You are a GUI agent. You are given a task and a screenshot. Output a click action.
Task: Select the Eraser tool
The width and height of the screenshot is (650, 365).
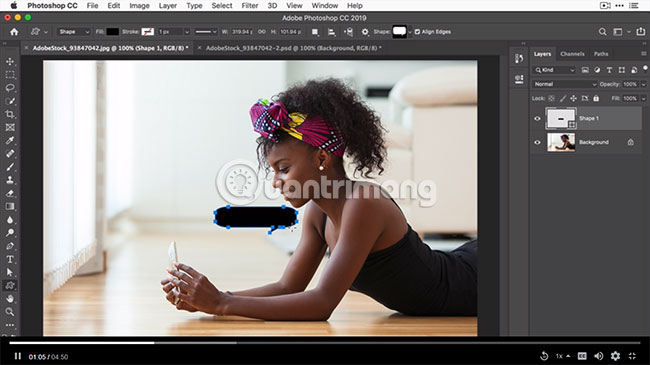pos(10,193)
